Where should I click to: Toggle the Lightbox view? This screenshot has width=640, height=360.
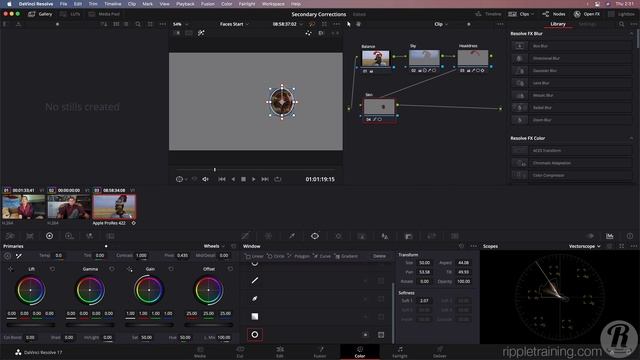pyautogui.click(x=622, y=14)
